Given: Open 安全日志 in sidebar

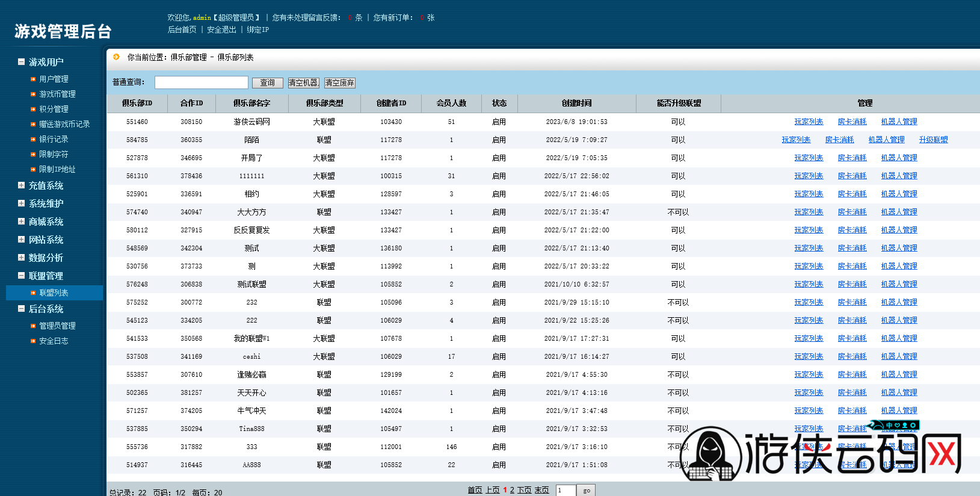Looking at the screenshot, I should click(54, 341).
